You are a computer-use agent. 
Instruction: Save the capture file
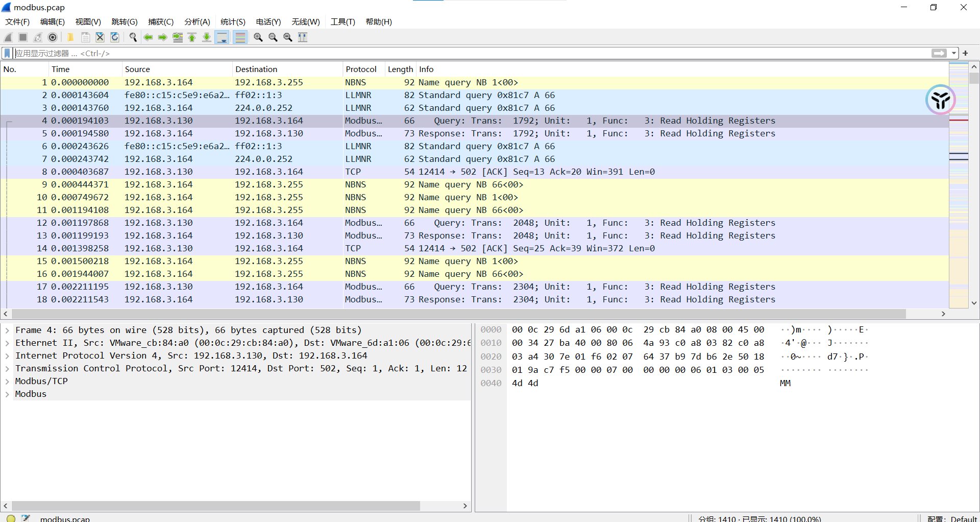[85, 37]
